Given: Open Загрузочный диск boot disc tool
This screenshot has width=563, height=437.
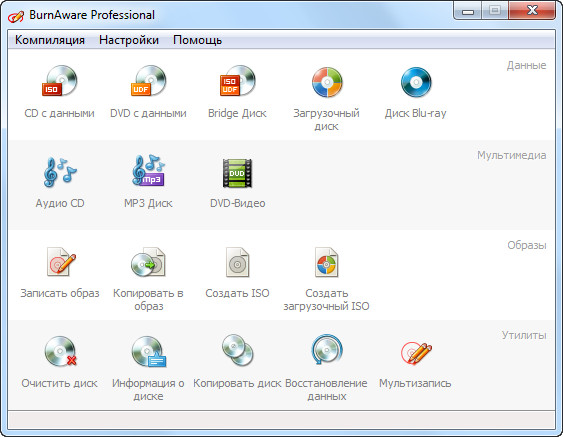Looking at the screenshot, I should 327,82.
